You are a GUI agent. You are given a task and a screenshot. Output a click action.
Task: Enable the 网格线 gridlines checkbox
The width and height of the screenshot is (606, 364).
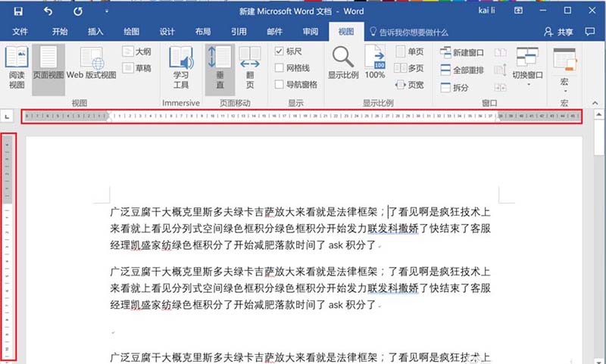[280, 68]
